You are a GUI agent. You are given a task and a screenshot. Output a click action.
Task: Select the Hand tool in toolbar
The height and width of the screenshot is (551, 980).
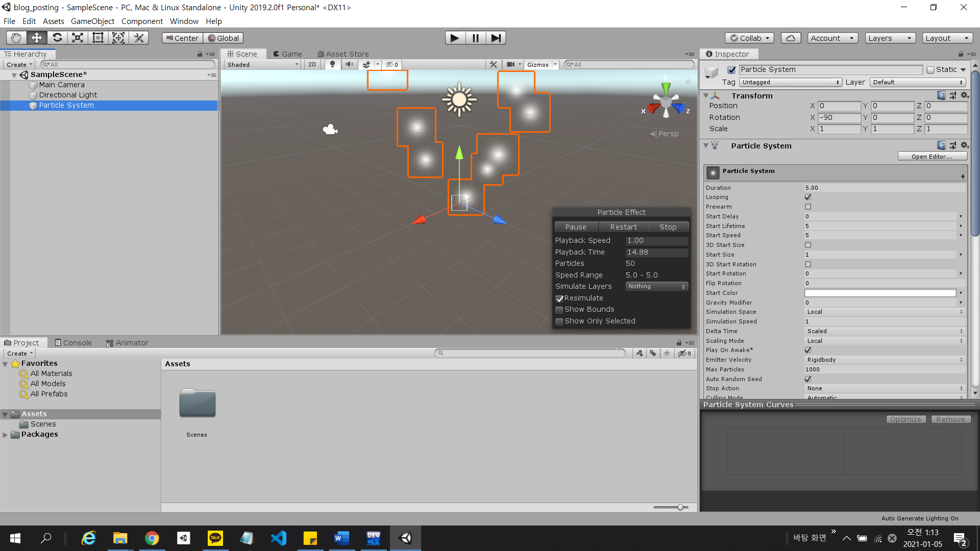(16, 38)
